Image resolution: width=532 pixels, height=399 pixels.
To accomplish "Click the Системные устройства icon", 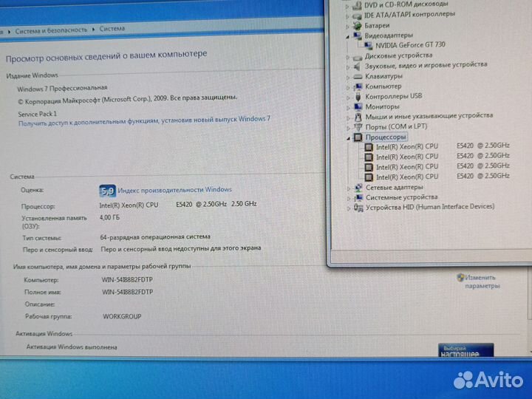I will [x=358, y=197].
